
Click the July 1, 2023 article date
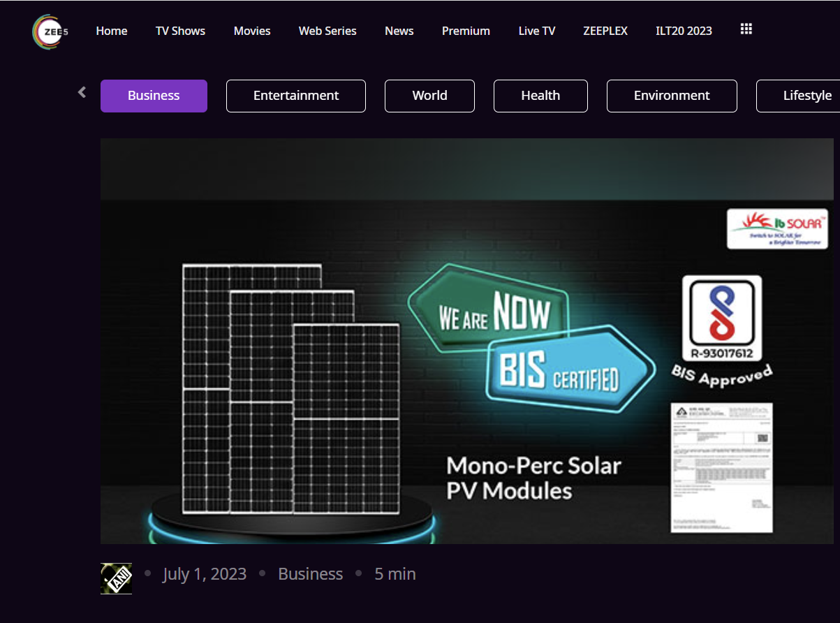pyautogui.click(x=205, y=574)
